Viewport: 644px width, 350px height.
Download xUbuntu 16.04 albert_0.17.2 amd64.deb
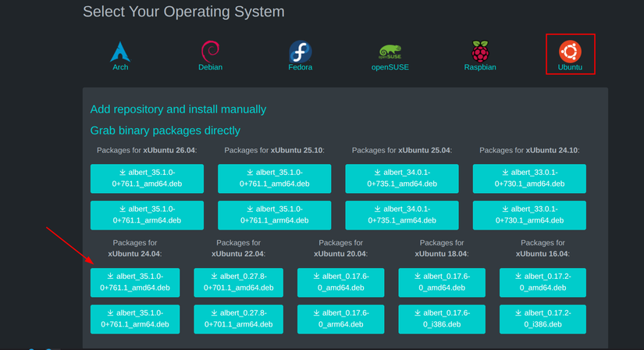[543, 283]
